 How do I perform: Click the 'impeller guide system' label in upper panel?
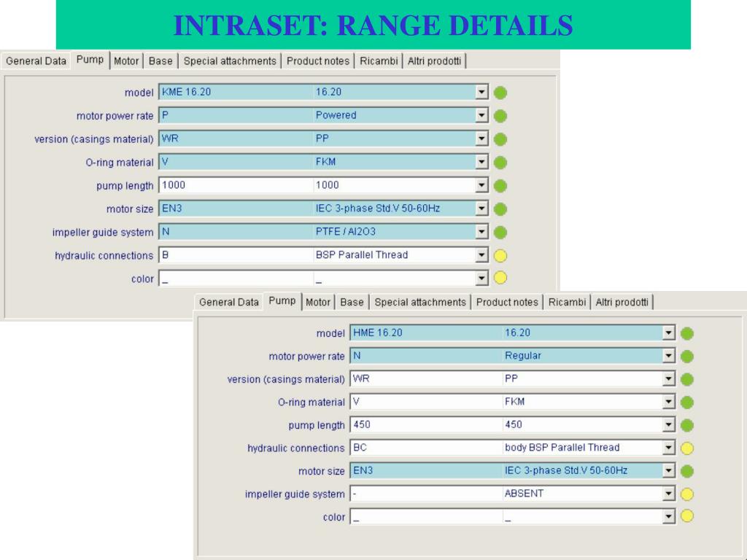point(103,233)
